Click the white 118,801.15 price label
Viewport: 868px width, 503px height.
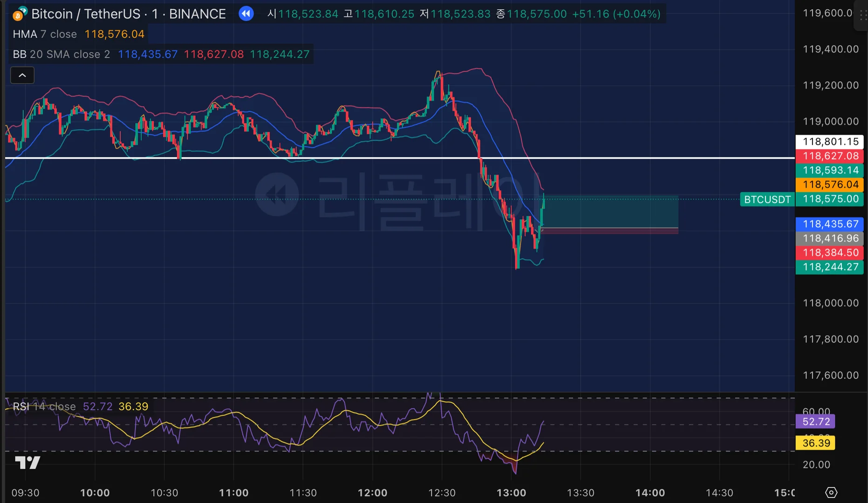830,142
